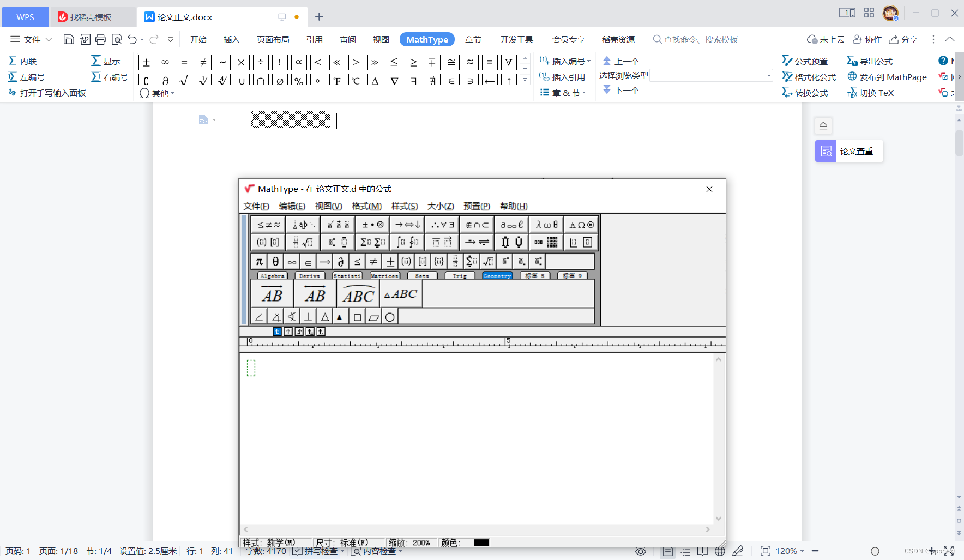Insert a right-numbered equation (右编号)

(x=110, y=77)
